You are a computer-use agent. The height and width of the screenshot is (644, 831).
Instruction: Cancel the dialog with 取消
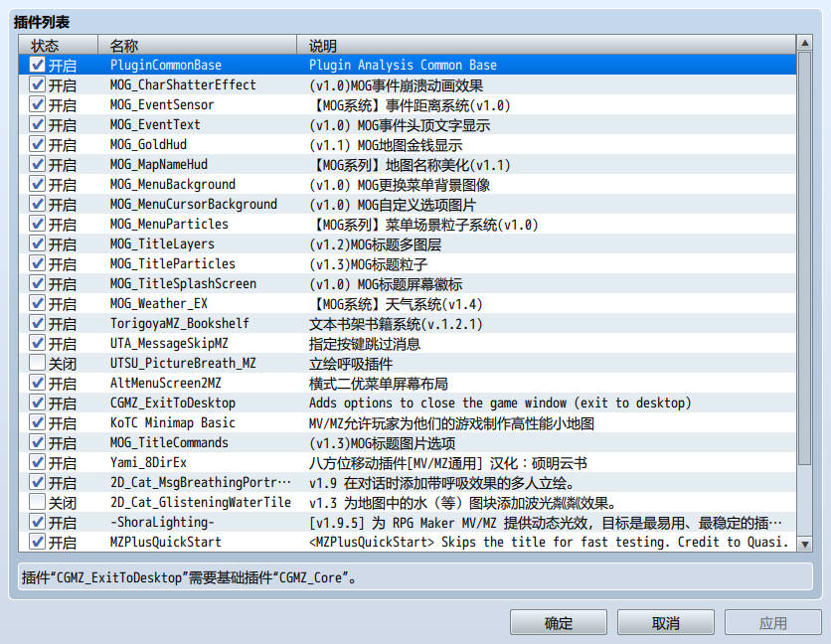[666, 623]
